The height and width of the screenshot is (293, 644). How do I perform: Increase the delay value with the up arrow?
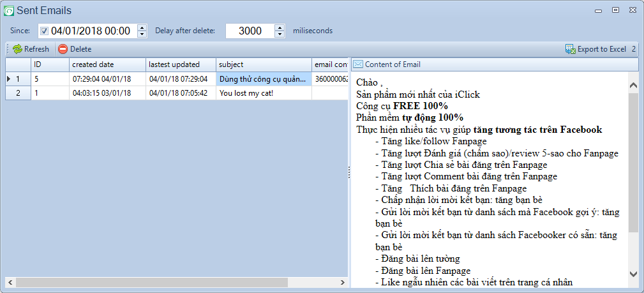tap(280, 27)
